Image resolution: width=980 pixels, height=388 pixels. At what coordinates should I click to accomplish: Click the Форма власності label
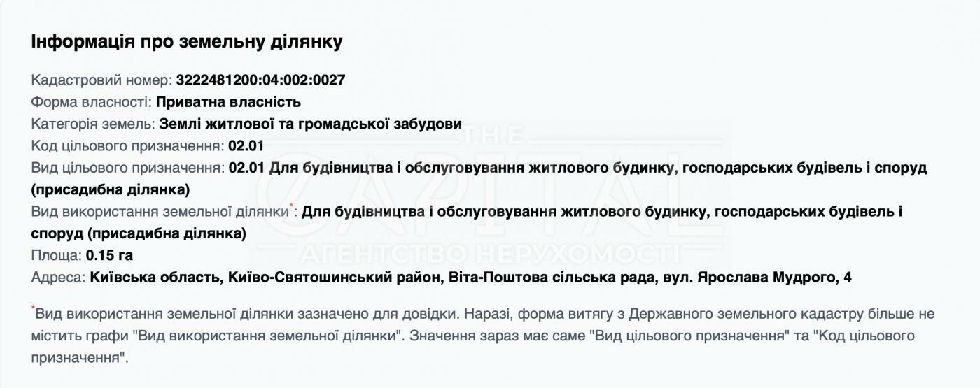(91, 102)
